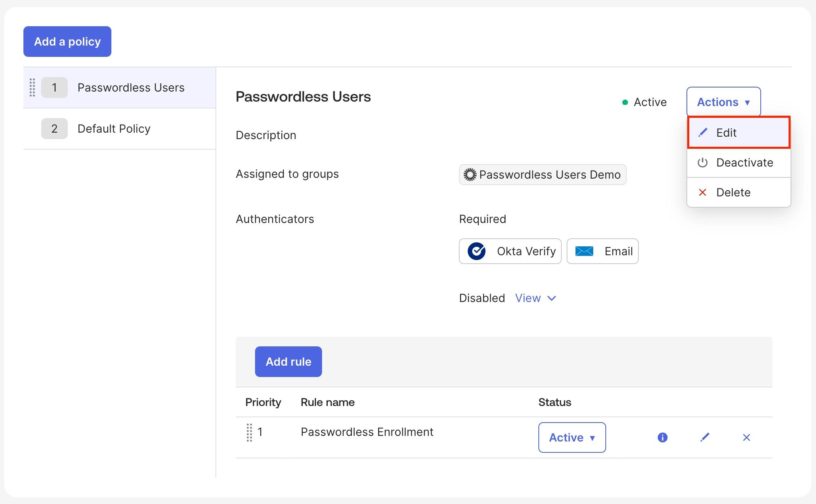Open the Actions dropdown menu

[723, 102]
